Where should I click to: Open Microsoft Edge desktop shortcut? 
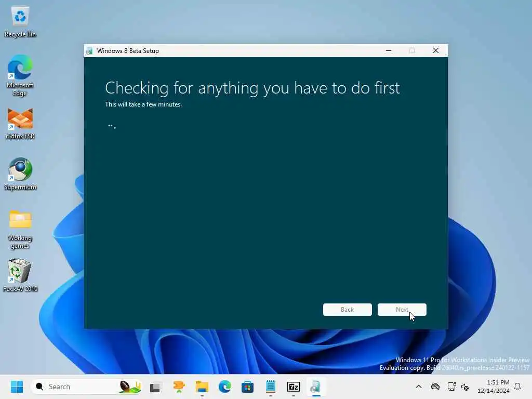click(x=20, y=75)
